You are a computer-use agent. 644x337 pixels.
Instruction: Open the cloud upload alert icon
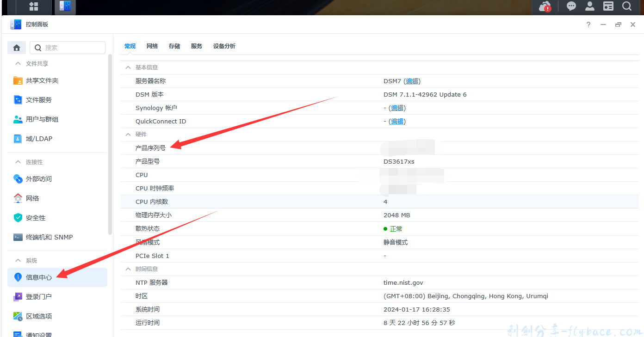(x=545, y=6)
